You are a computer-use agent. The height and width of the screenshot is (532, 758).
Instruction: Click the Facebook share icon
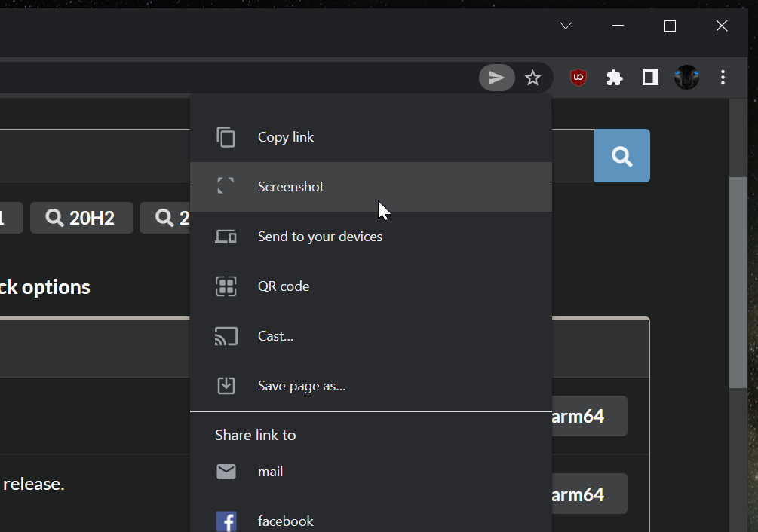[226, 521]
